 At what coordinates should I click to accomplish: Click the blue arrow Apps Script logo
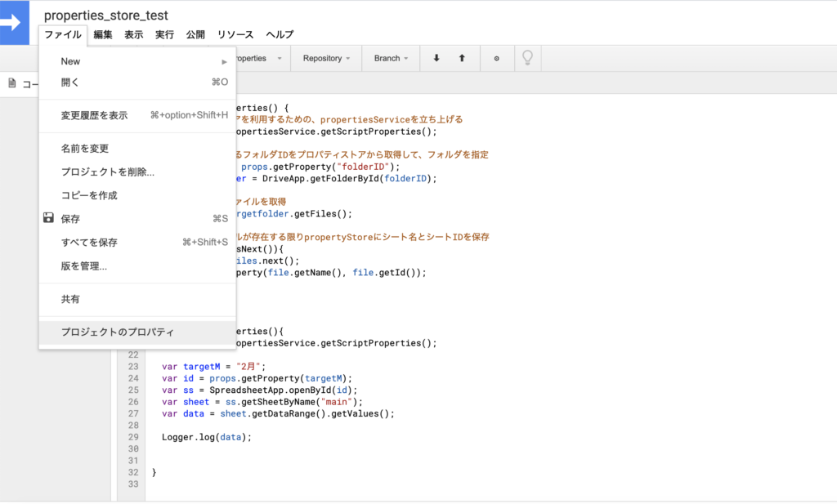pos(15,22)
